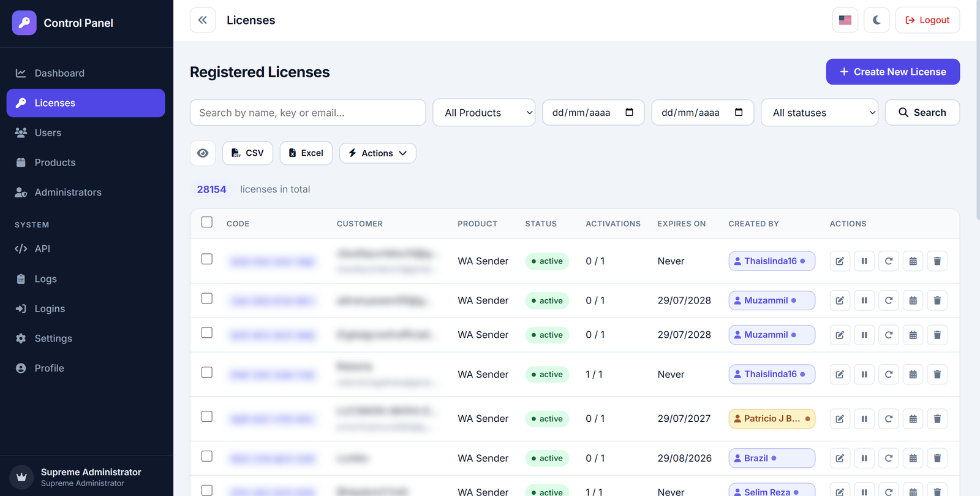The height and width of the screenshot is (496, 980).
Task: Check Brazil row checkbox
Action: (x=207, y=457)
